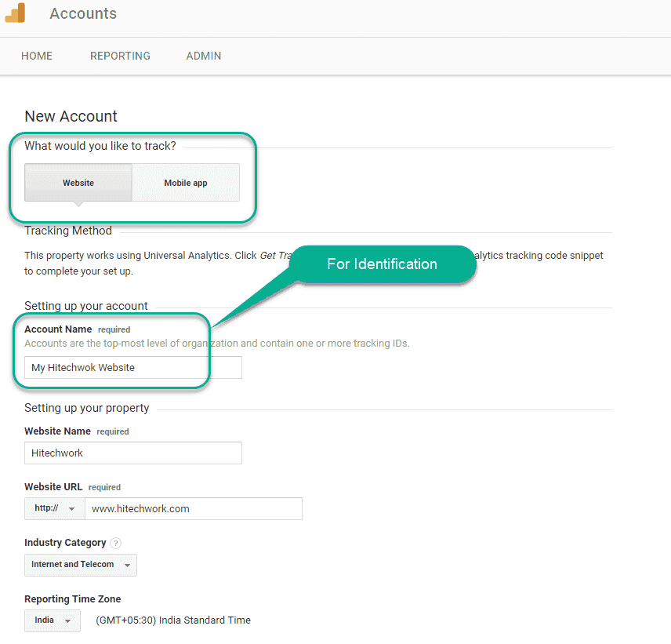Expand the Internet and Telecom dropdown
The height and width of the screenshot is (644, 671).
81,565
